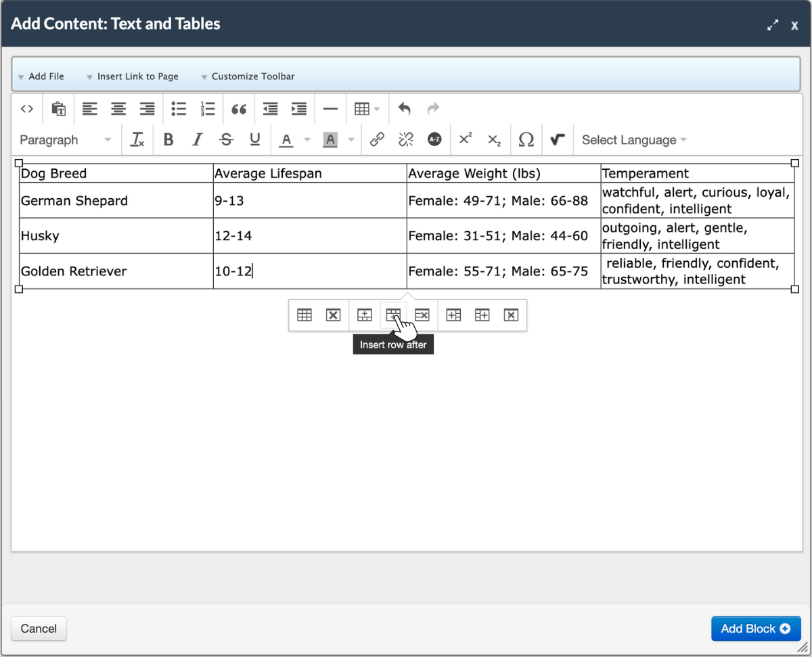Image resolution: width=812 pixels, height=657 pixels.
Task: Click the German Shepard cell
Action: pyautogui.click(x=116, y=201)
